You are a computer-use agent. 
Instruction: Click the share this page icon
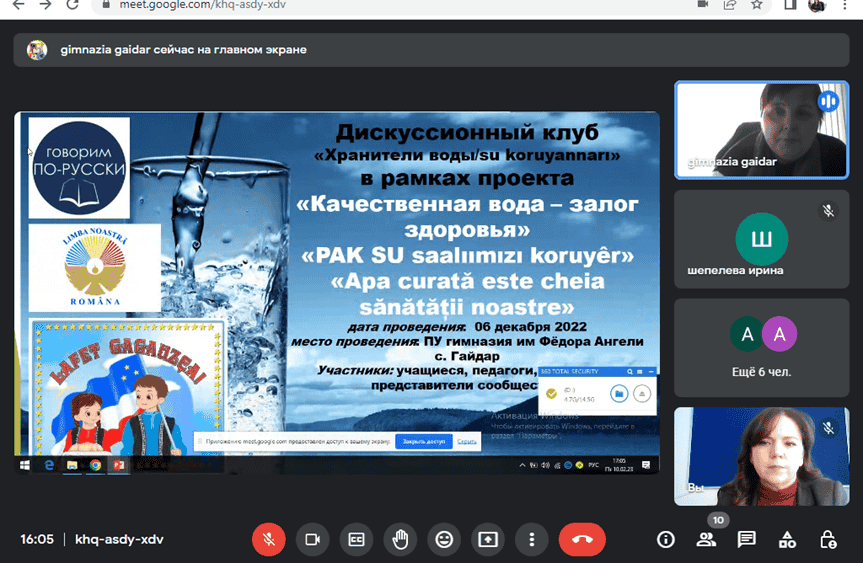pyautogui.click(x=731, y=4)
